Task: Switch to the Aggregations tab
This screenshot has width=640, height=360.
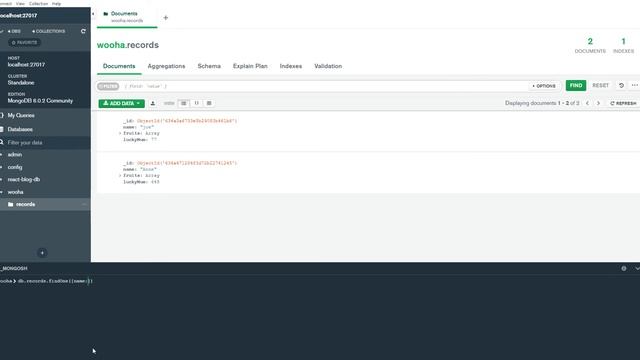Action: [x=166, y=66]
